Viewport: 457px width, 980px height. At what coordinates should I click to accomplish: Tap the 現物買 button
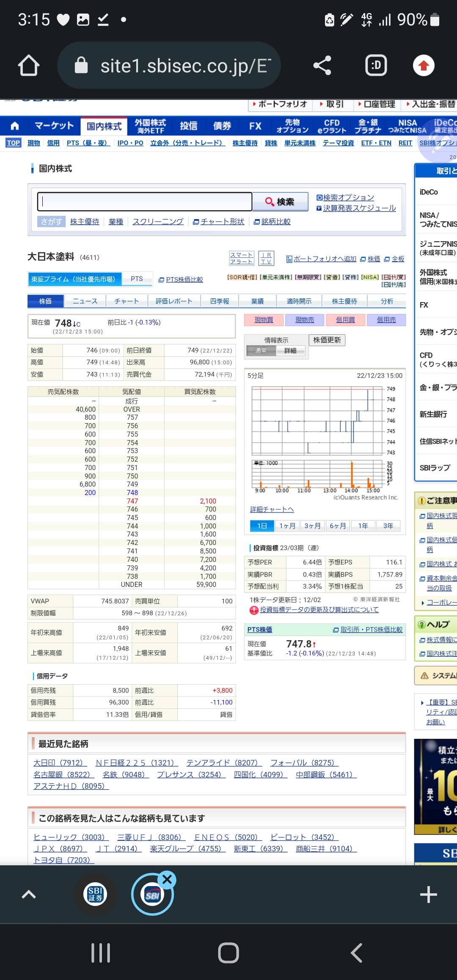click(x=264, y=320)
